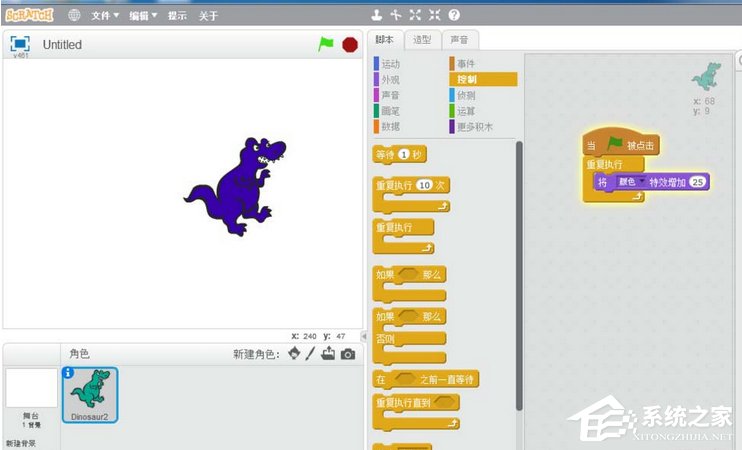Paint a new sprite
The height and width of the screenshot is (450, 742).
click(310, 353)
